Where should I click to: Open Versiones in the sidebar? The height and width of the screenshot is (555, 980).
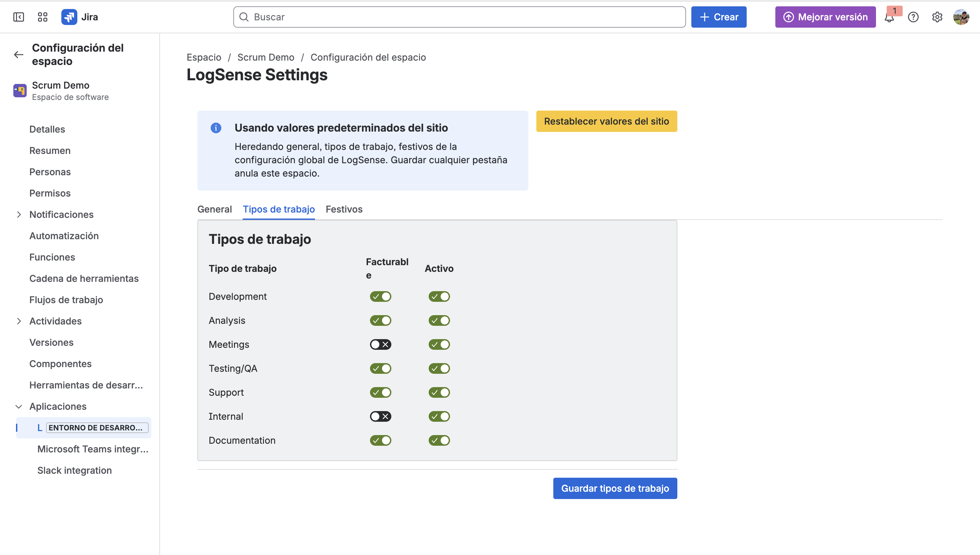click(x=51, y=343)
